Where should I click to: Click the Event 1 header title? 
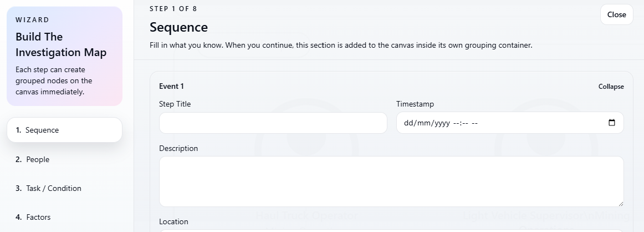click(171, 86)
